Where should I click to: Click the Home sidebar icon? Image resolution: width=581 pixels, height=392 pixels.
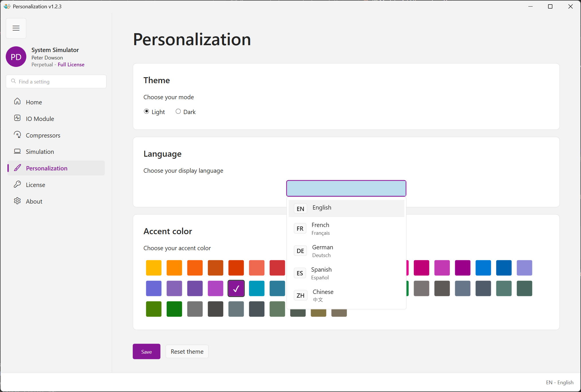(17, 102)
